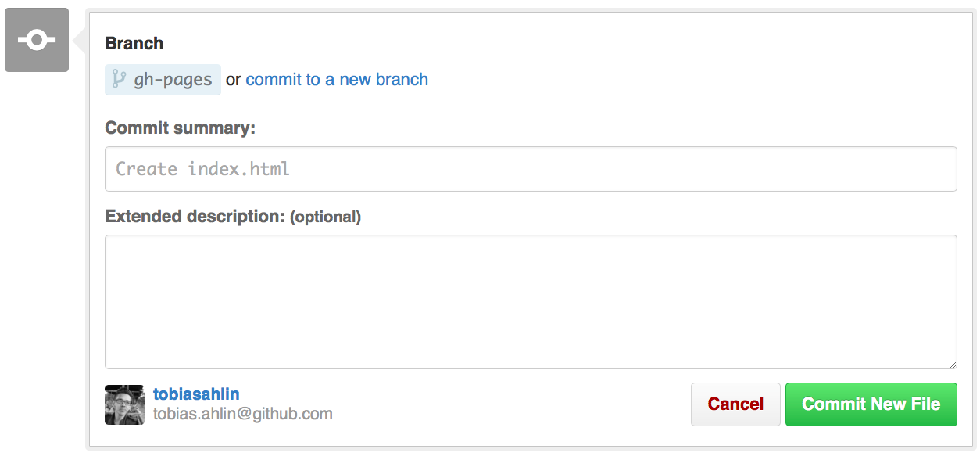The image size is (980, 460).
Task: Click the (optional) hint text
Action: click(326, 217)
